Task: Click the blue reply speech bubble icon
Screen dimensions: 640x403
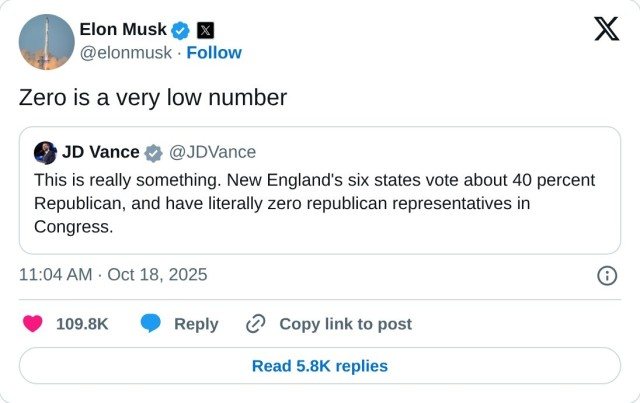Action: (151, 324)
